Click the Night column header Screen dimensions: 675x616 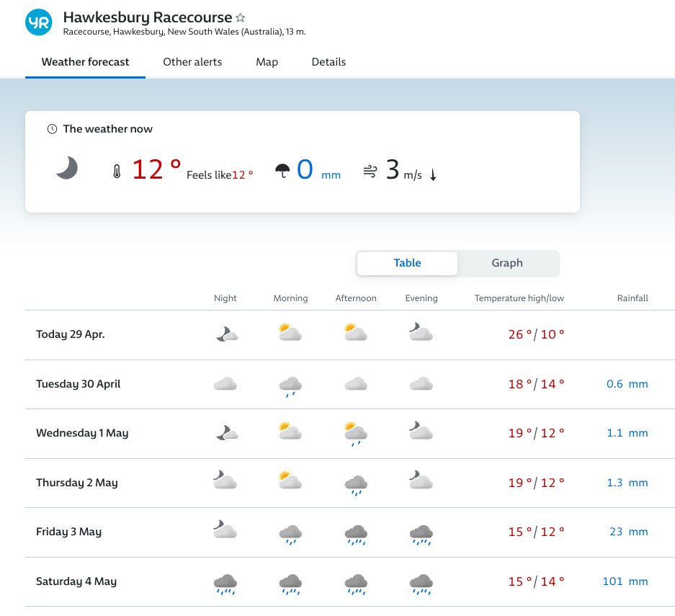[225, 298]
